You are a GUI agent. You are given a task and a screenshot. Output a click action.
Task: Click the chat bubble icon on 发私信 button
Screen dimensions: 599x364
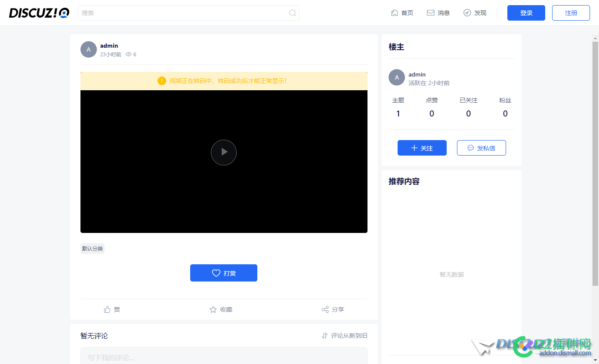click(x=470, y=147)
